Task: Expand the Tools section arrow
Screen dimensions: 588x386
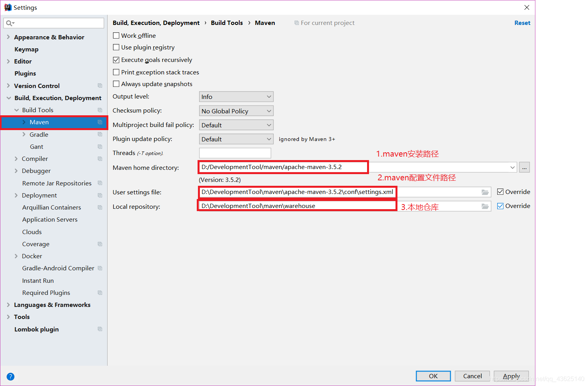Action: (x=9, y=317)
